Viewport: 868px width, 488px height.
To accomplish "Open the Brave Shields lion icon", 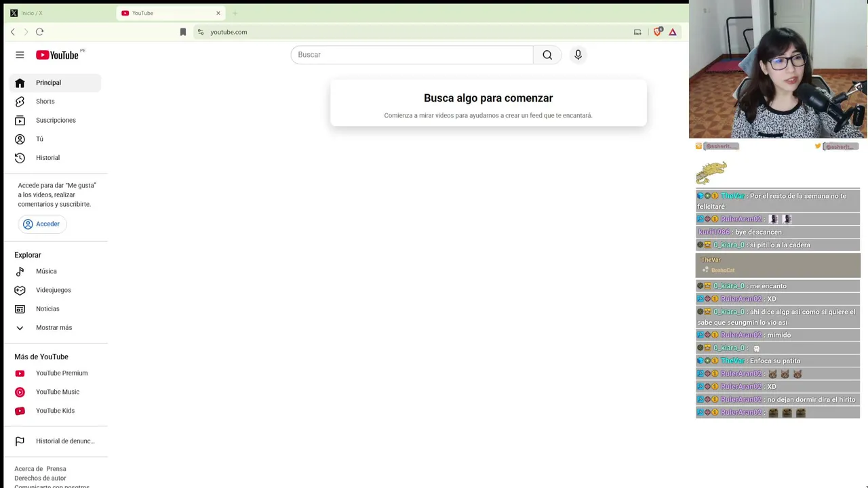I will click(x=658, y=32).
